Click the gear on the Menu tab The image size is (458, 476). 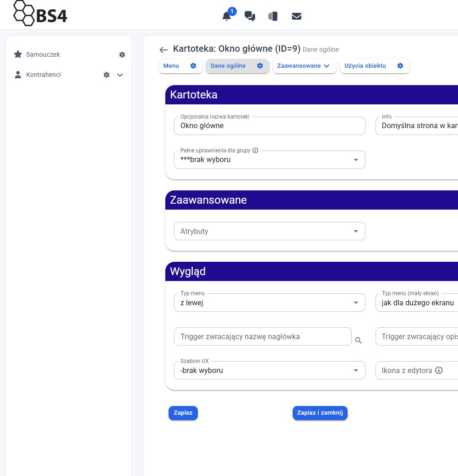click(x=193, y=65)
